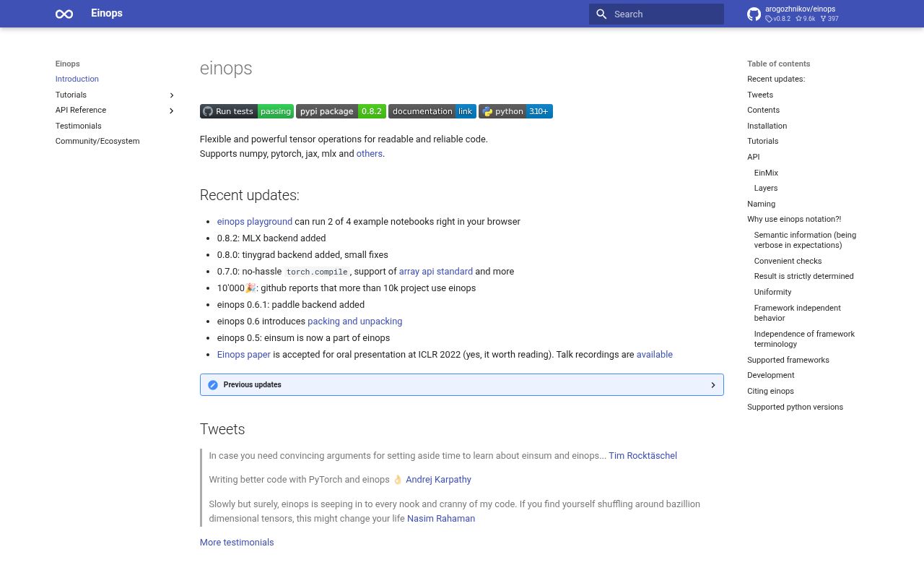Open the 'others' frameworks link
Image resolution: width=924 pixels, height=578 pixels.
(x=369, y=154)
